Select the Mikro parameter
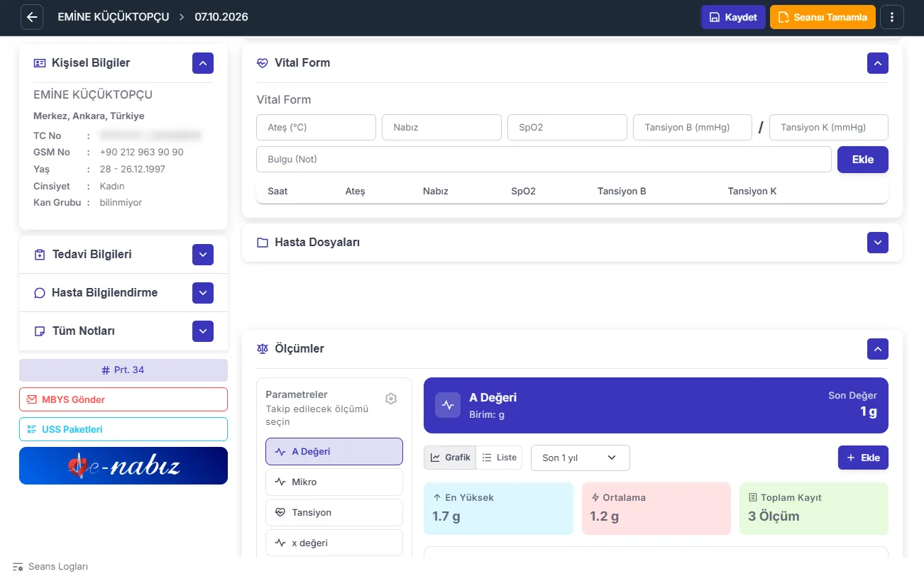This screenshot has width=924, height=576. (x=334, y=482)
